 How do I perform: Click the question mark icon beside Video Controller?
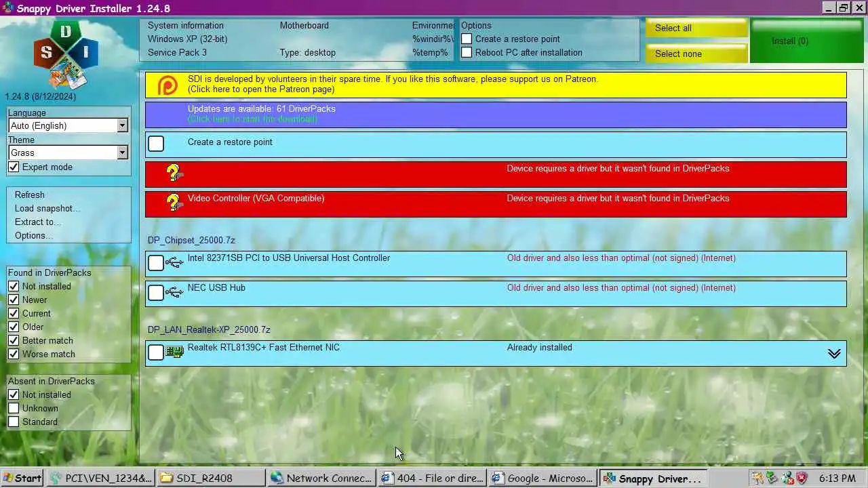point(174,203)
